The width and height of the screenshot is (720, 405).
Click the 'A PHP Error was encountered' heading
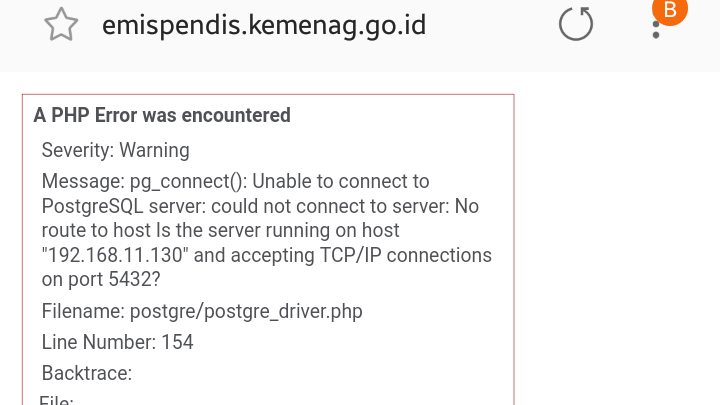click(x=162, y=115)
